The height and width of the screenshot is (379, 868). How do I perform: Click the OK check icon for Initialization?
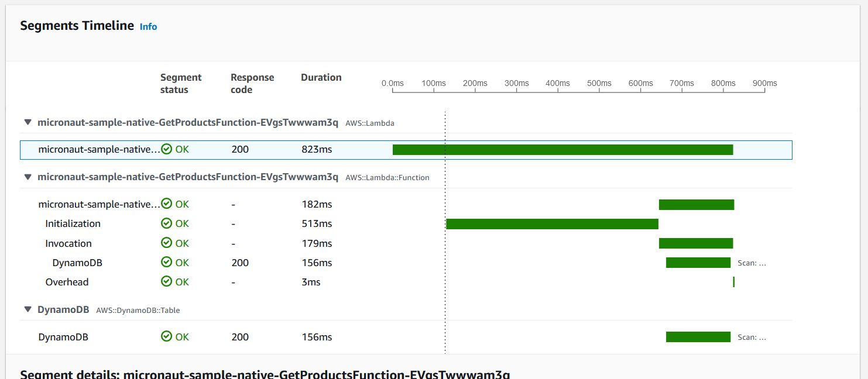(167, 223)
